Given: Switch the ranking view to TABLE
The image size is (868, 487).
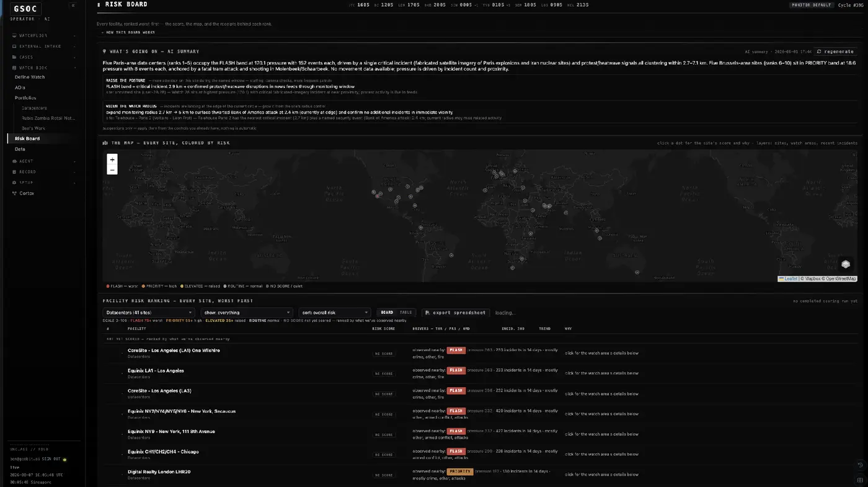Looking at the screenshot, I should pos(405,313).
